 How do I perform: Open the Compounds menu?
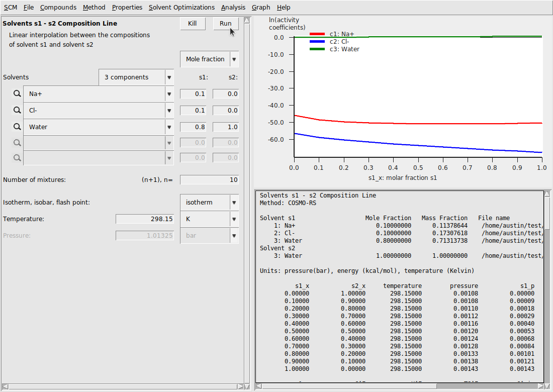(58, 8)
